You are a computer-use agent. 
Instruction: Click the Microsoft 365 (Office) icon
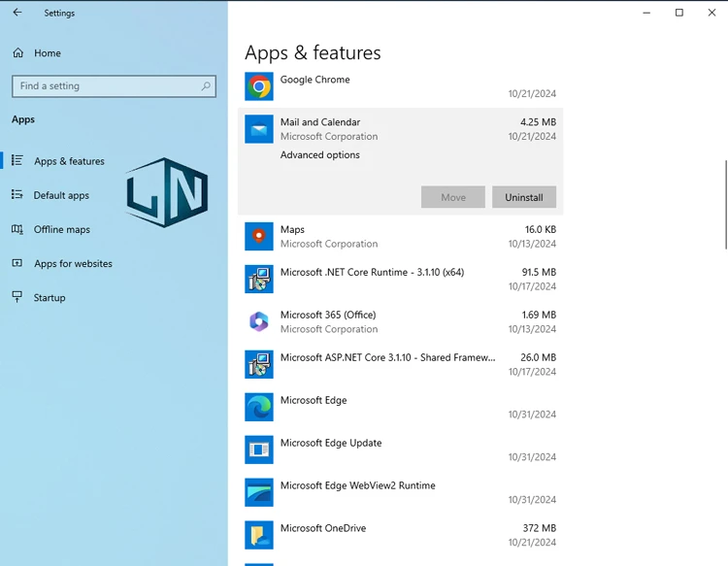click(x=259, y=321)
